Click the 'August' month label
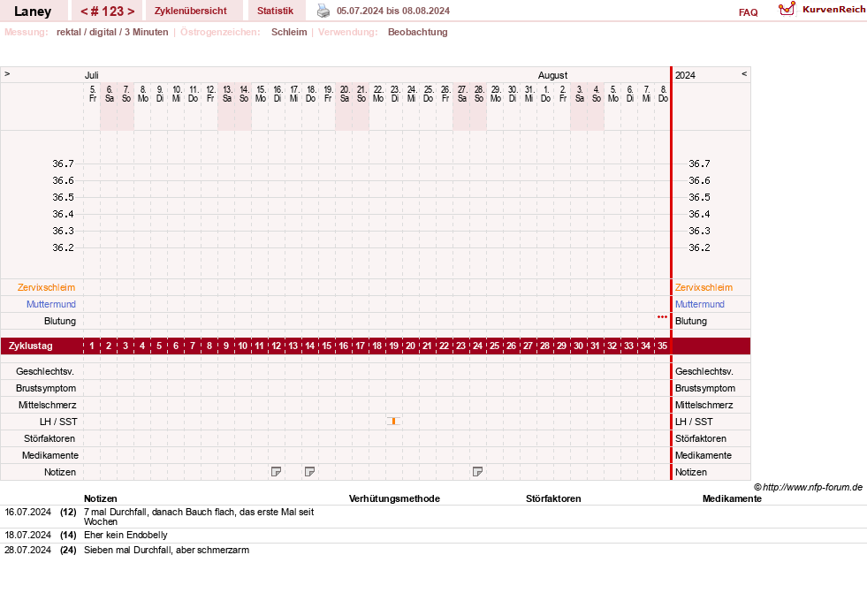Image resolution: width=867 pixels, height=616 pixels. 553,75
